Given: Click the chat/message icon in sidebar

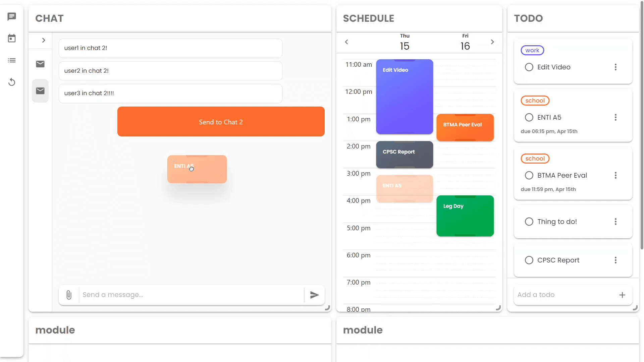Looking at the screenshot, I should click(x=11, y=16).
